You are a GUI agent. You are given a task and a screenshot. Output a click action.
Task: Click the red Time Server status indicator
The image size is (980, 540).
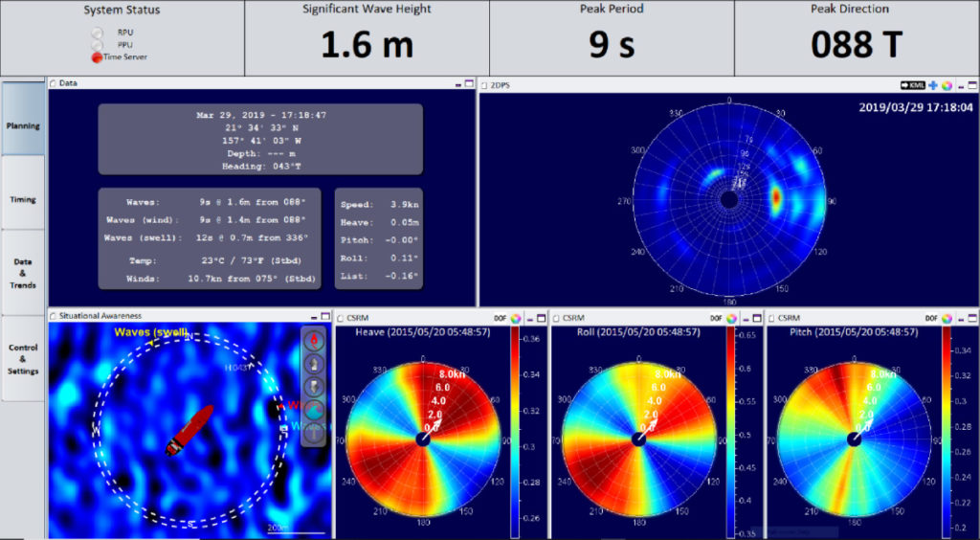pyautogui.click(x=98, y=56)
